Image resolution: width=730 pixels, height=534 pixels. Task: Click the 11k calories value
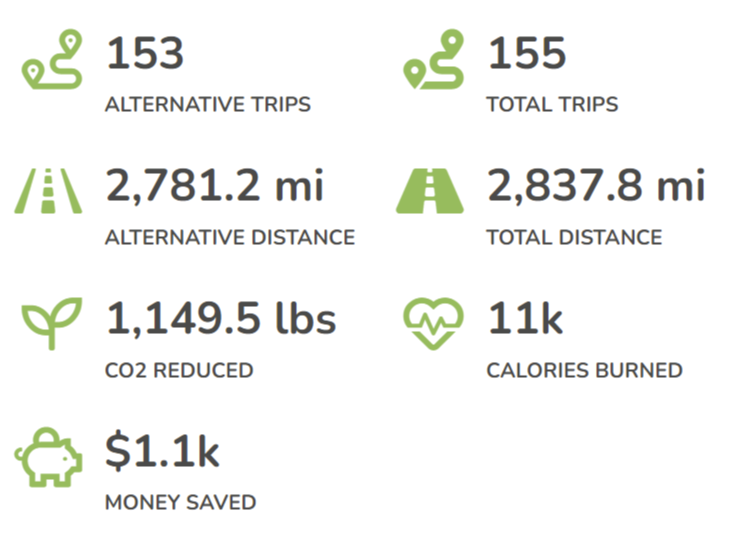point(525,320)
